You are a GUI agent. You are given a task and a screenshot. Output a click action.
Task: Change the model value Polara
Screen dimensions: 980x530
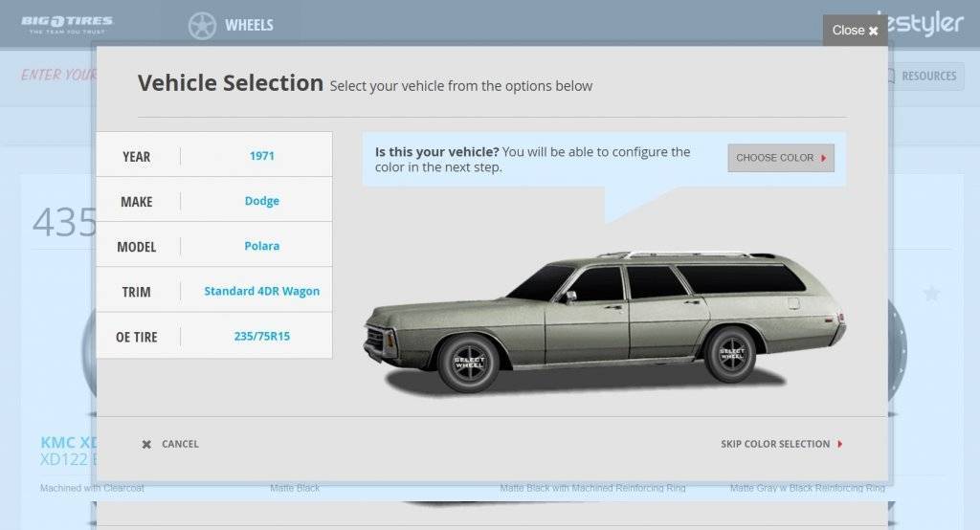(x=261, y=246)
